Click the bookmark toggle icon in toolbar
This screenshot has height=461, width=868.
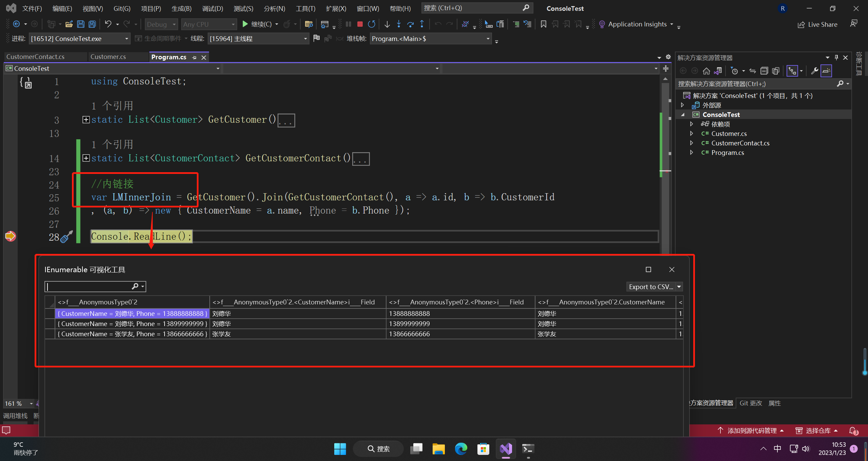pyautogui.click(x=543, y=24)
